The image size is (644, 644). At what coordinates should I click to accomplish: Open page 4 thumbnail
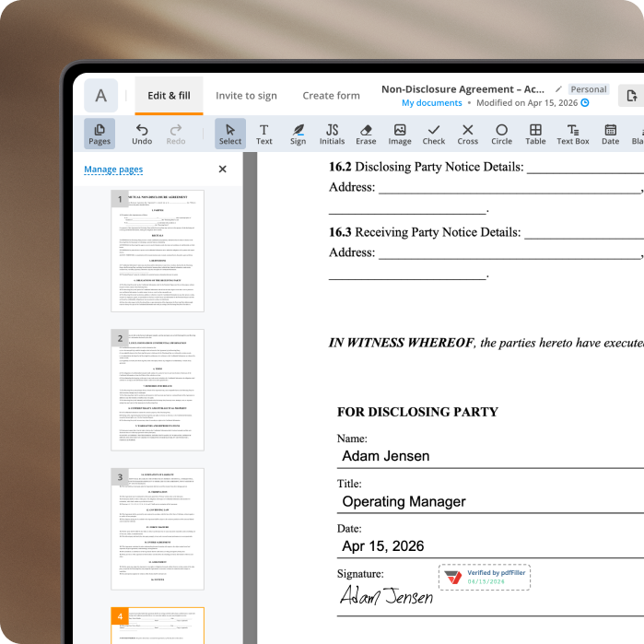click(x=158, y=625)
